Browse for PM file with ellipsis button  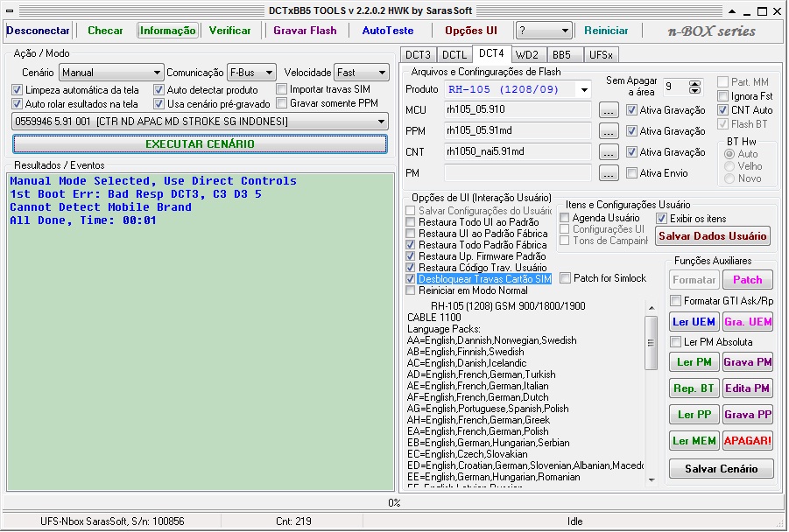tap(609, 173)
